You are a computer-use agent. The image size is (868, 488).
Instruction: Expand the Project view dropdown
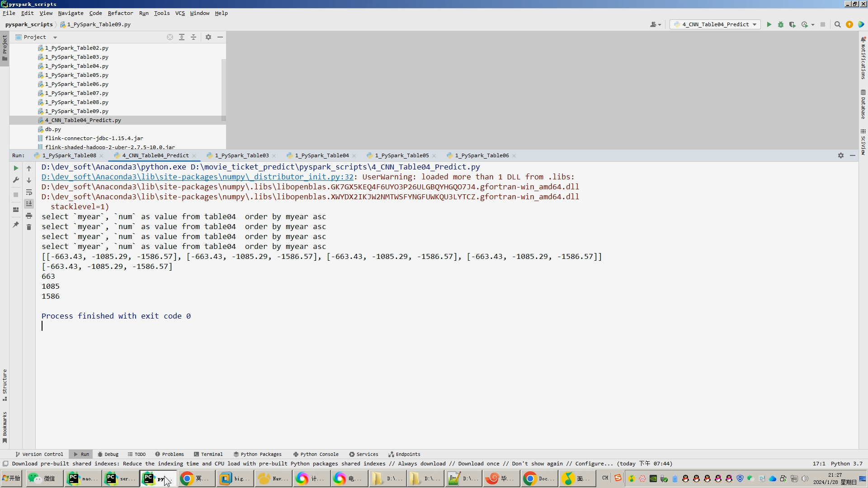pyautogui.click(x=55, y=37)
